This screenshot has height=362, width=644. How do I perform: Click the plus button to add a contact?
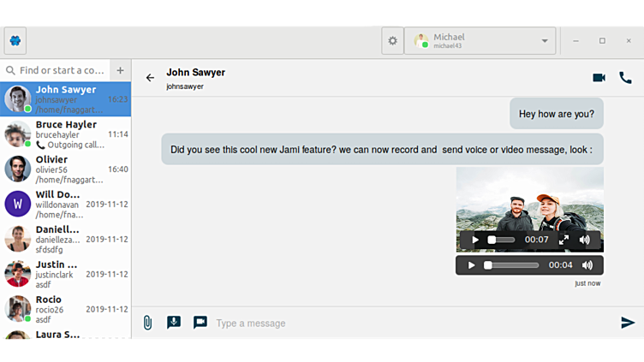click(121, 70)
